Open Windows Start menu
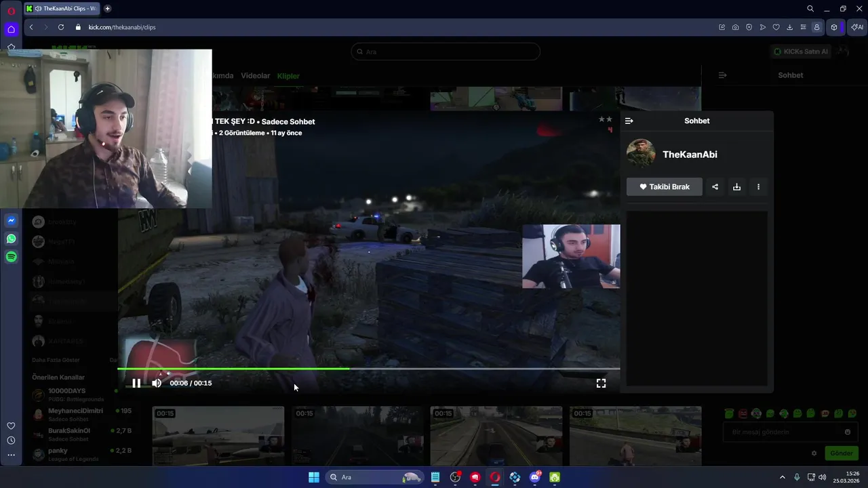 coord(314,477)
